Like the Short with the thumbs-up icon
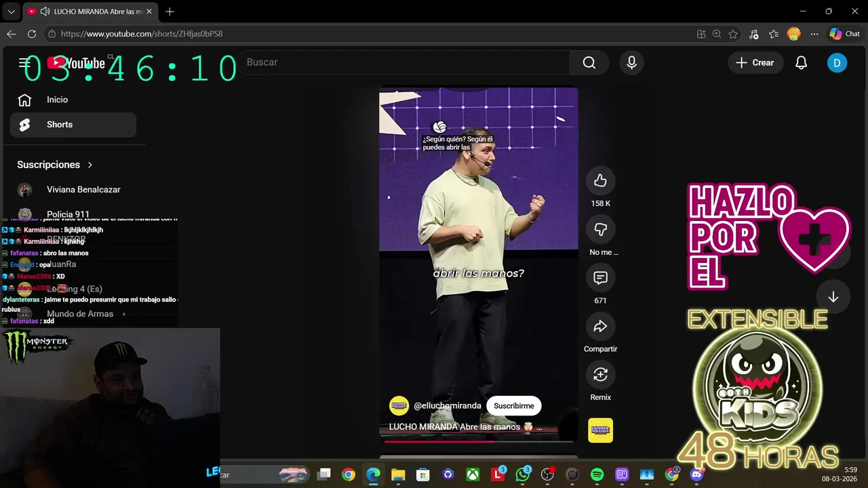868x488 pixels. (600, 180)
